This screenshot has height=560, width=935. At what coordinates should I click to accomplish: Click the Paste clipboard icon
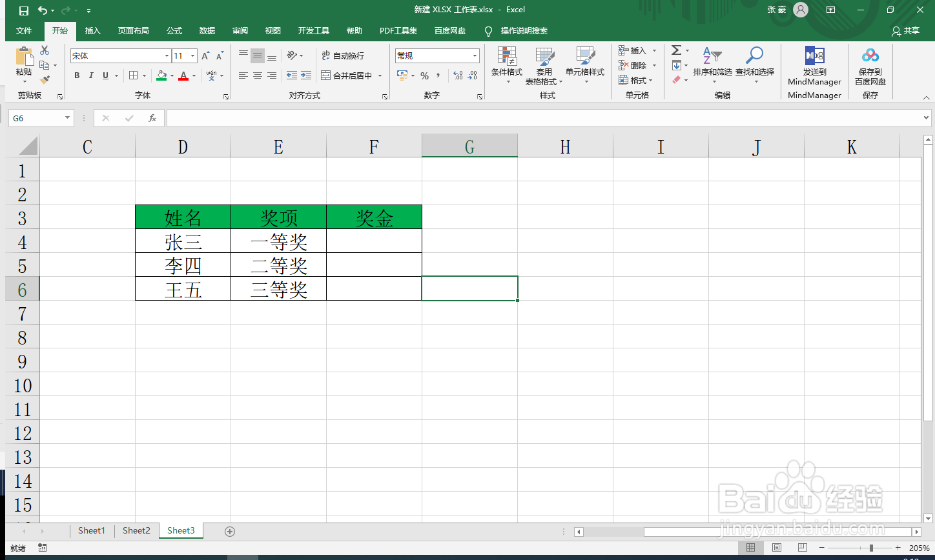coord(24,56)
